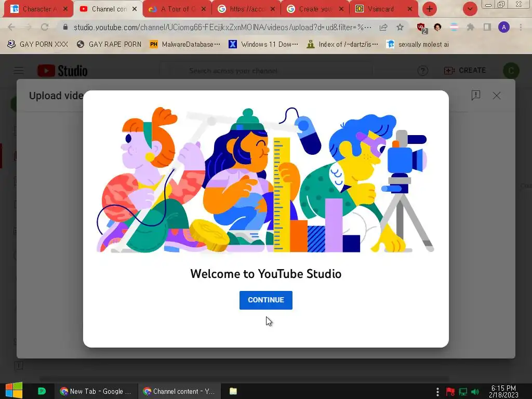Open the volume speaker tray icon

(x=475, y=392)
